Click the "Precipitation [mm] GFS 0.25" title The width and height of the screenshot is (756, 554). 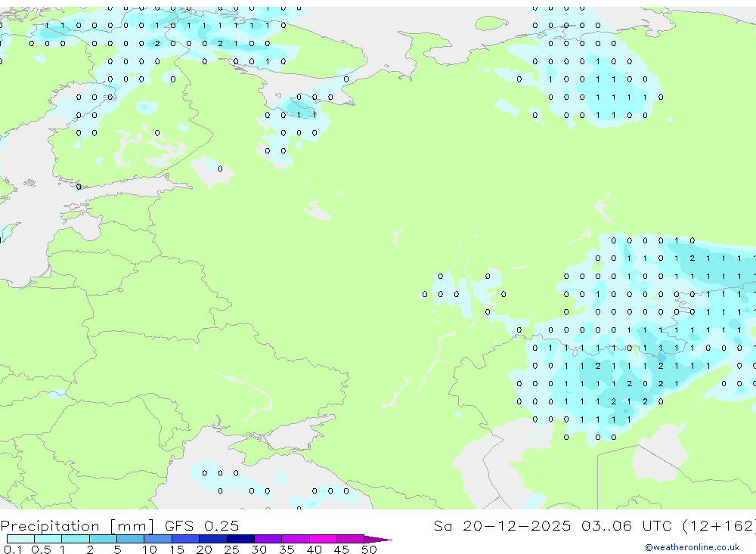pos(119,526)
